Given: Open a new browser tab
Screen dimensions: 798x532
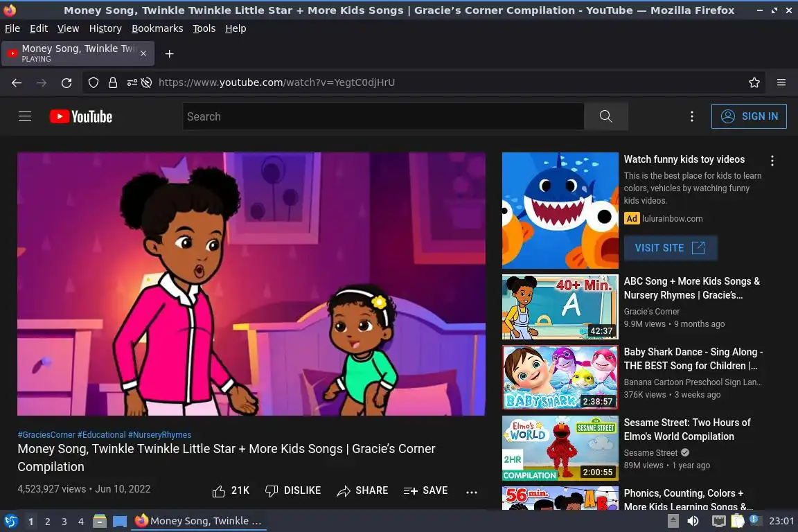Looking at the screenshot, I should tap(170, 54).
